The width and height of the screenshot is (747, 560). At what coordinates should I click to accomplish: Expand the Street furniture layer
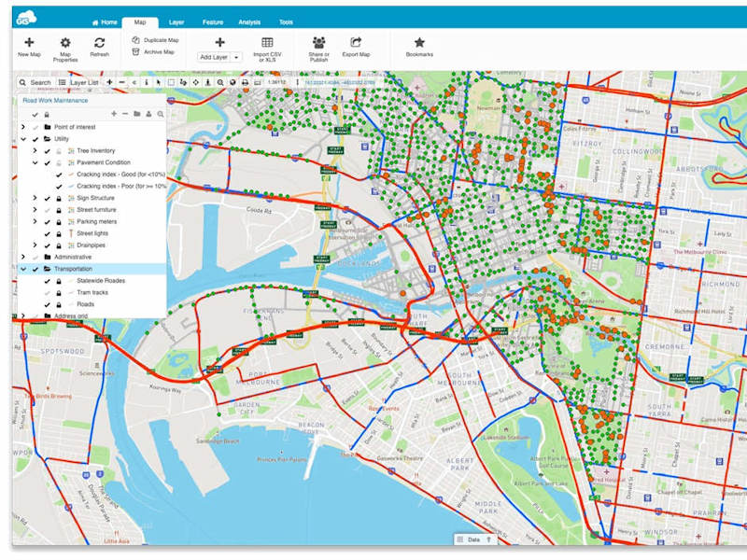[35, 209]
